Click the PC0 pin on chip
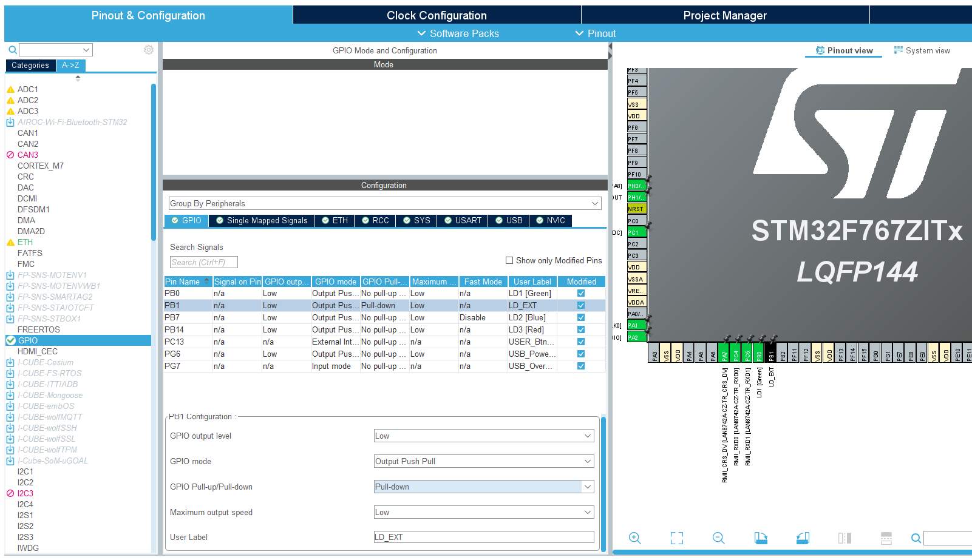 coord(636,221)
